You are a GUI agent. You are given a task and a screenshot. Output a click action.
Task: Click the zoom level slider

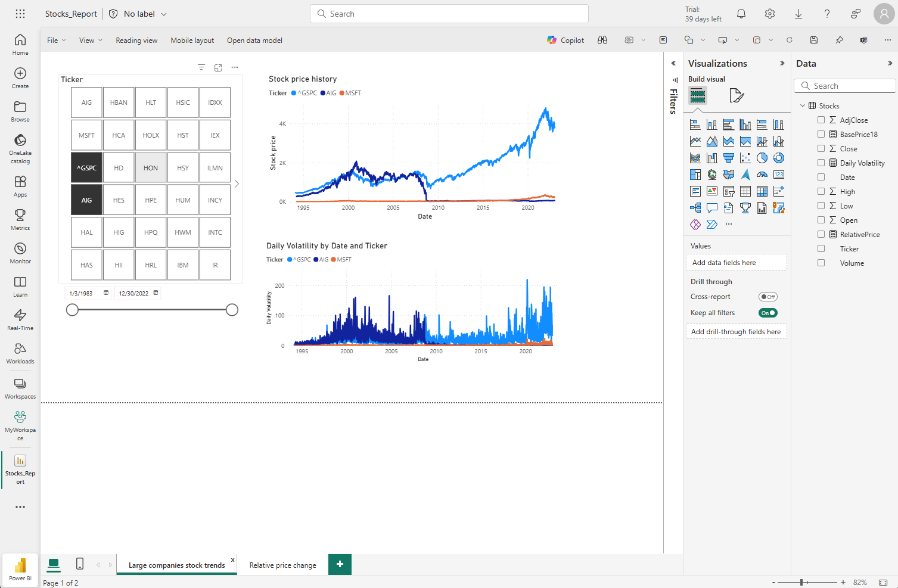pos(807,582)
